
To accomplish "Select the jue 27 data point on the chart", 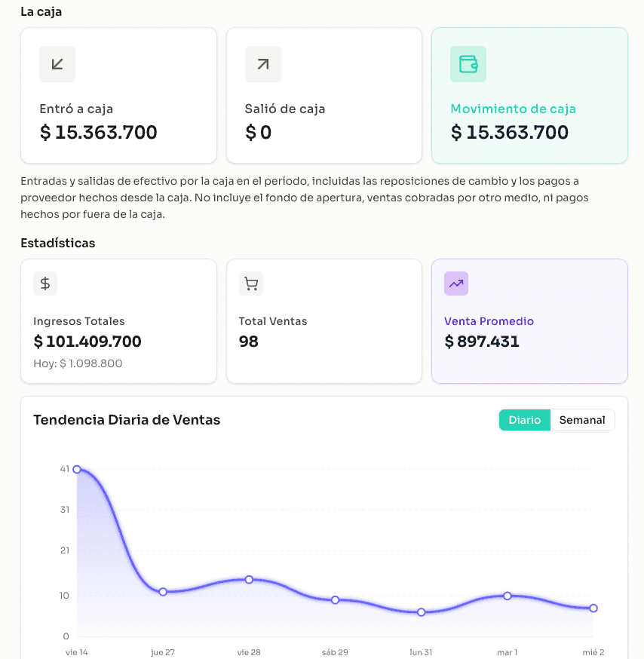I will (x=163, y=592).
